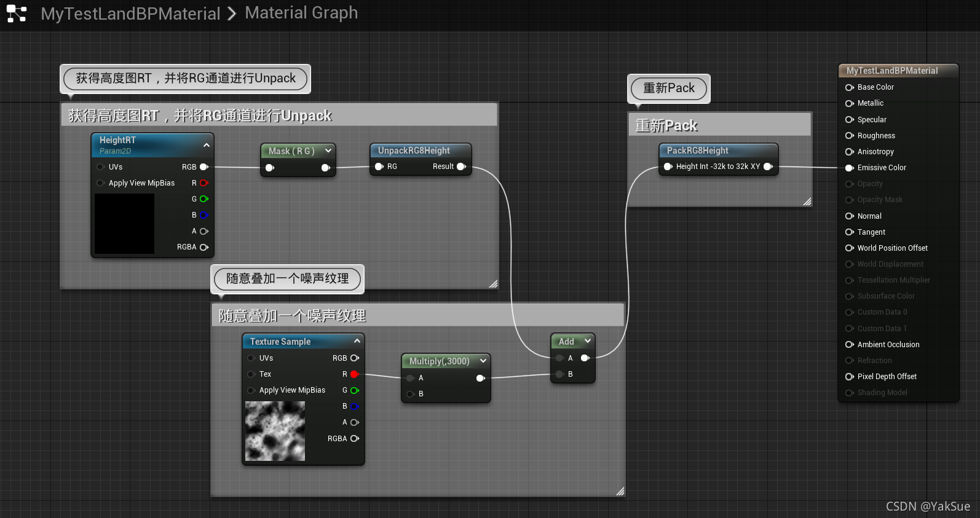This screenshot has height=518, width=980.
Task: Click PackRG8Height Height Int input pin
Action: pyautogui.click(x=668, y=167)
